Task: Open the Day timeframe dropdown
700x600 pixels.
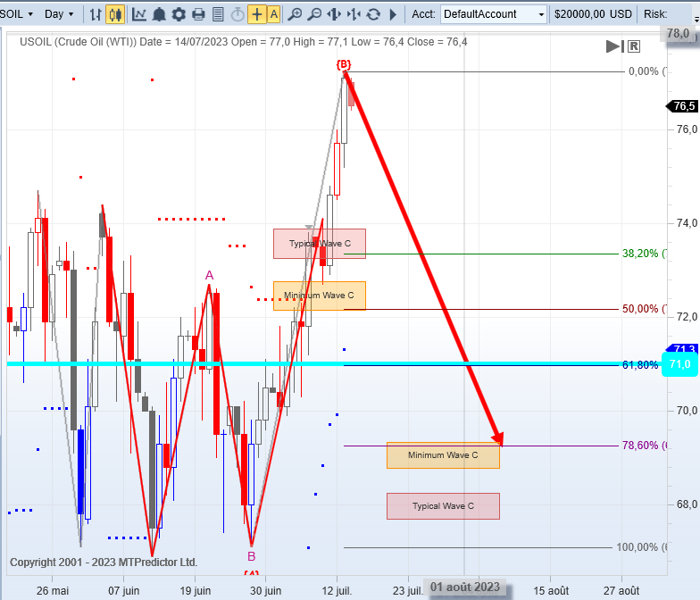Action: (59, 14)
